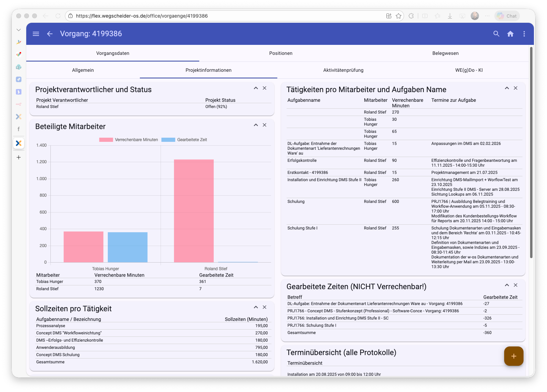Image resolution: width=547 pixels, height=392 pixels.
Task: Bookmark page with the star icon
Action: point(399,16)
